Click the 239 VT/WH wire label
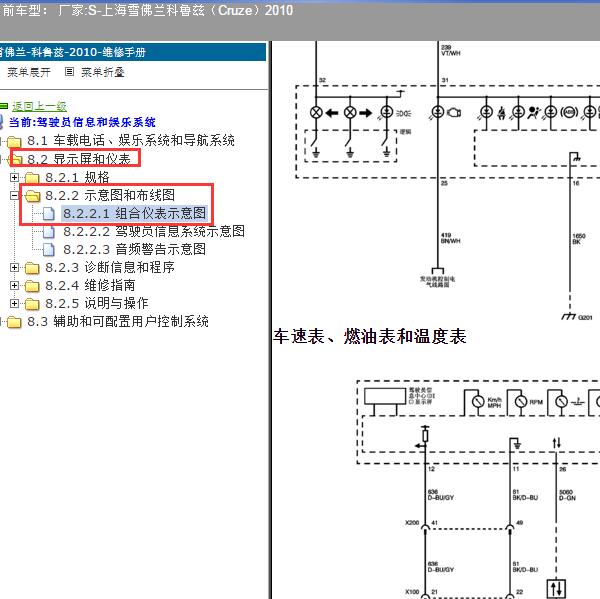Screen dimensions: 600x599 [x=451, y=50]
